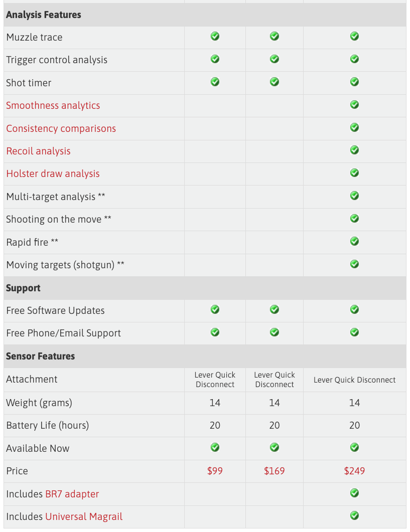The height and width of the screenshot is (532, 410).
Task: Click the checkmark in the Smoothness analytics row
Action: [354, 105]
